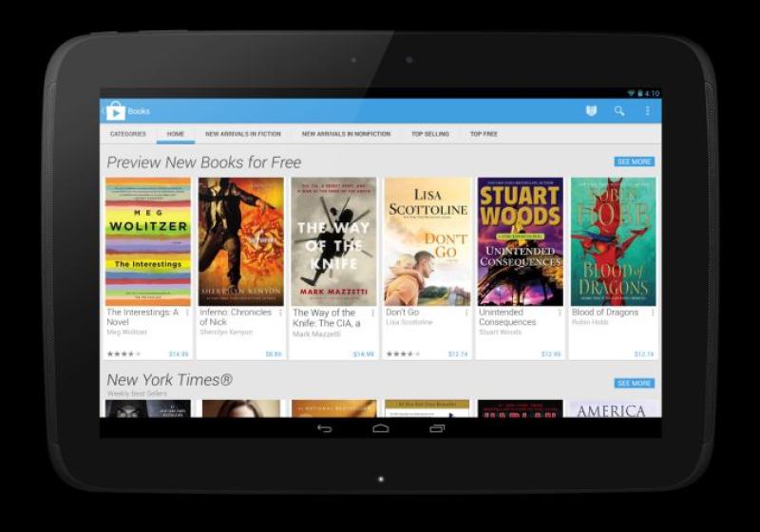Viewport: 760px width, 532px height.
Task: Switch to New Arrivals in Fiction tab
Action: pos(243,134)
